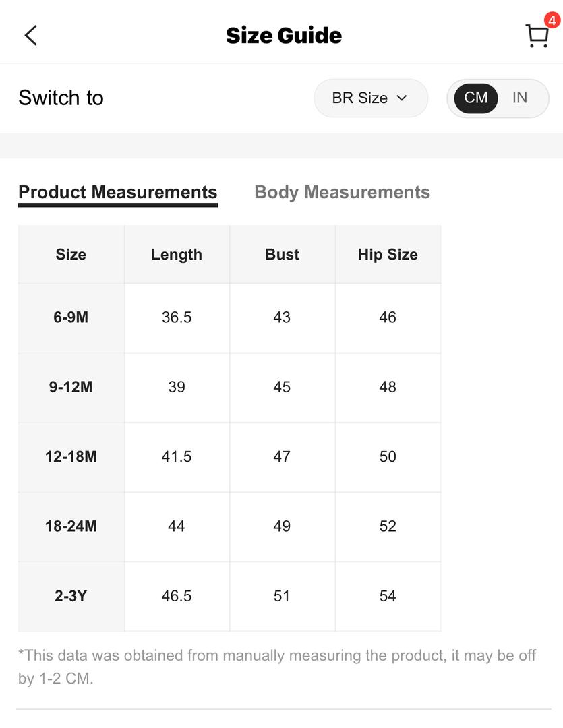Click the Size Guide page title
This screenshot has width=563, height=728.
coord(284,36)
